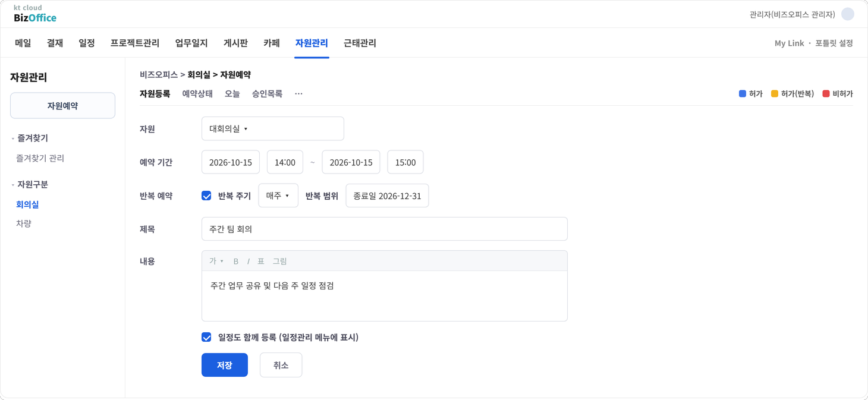The height and width of the screenshot is (400, 868).
Task: Open the 결재 menu
Action: tap(55, 43)
